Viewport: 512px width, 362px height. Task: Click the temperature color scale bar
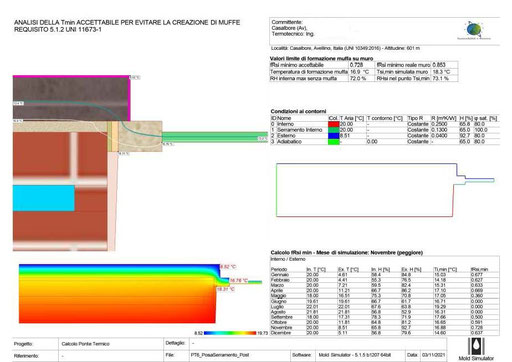tap(230, 333)
